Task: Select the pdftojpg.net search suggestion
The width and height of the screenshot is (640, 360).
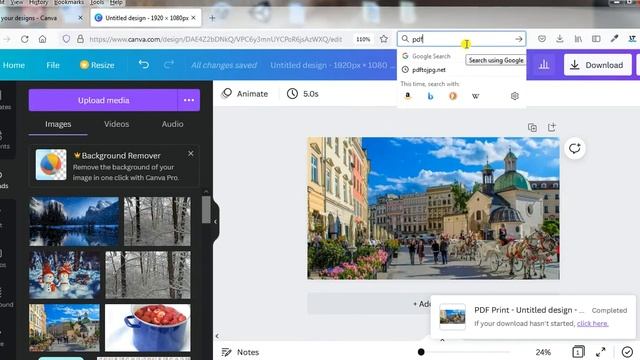Action: [462, 70]
